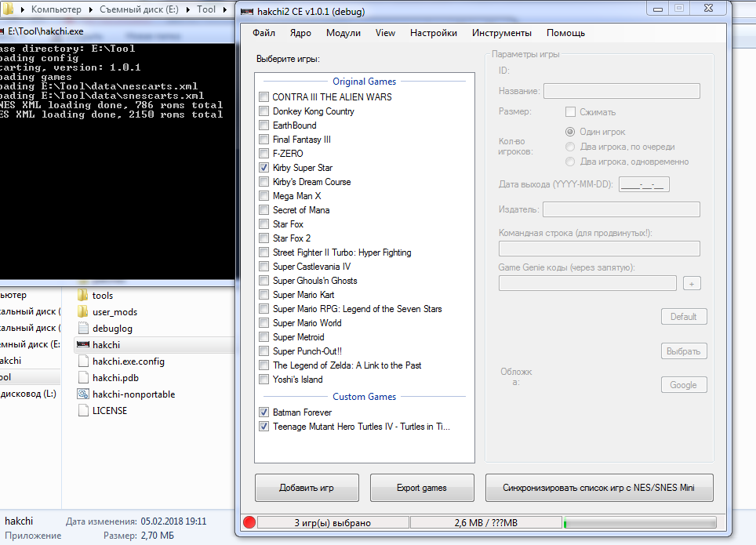Open the Помощь menu
This screenshot has width=756, height=545.
pyautogui.click(x=565, y=33)
